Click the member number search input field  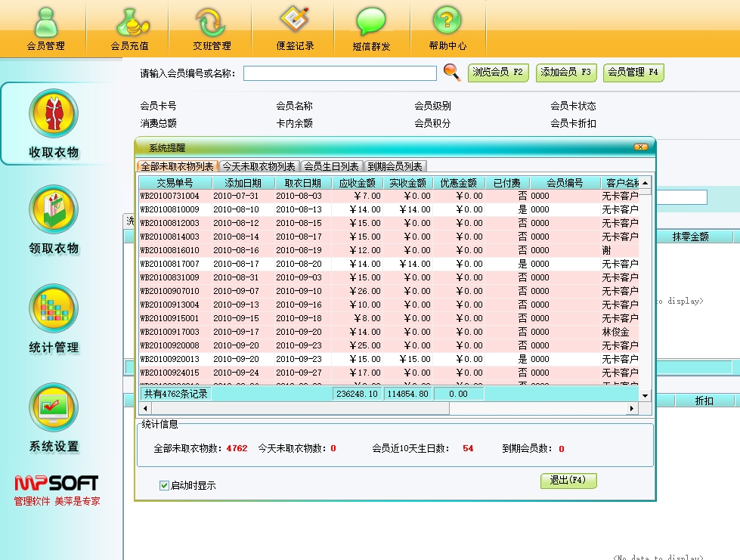coord(339,73)
